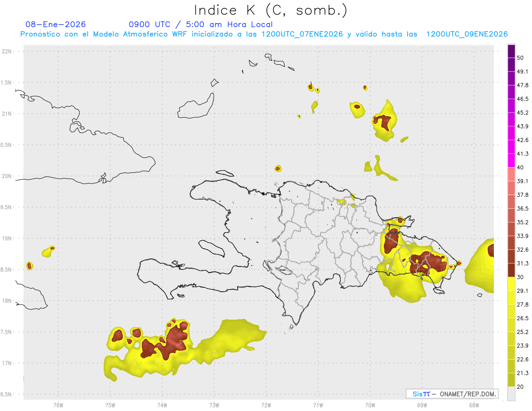Click the 73W longitude label
Screen dimensions: 532x411
tap(214, 405)
